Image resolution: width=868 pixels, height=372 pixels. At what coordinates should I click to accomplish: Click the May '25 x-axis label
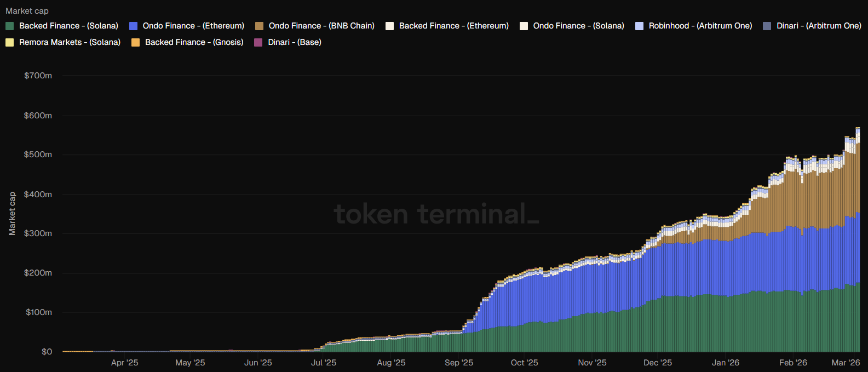point(190,363)
